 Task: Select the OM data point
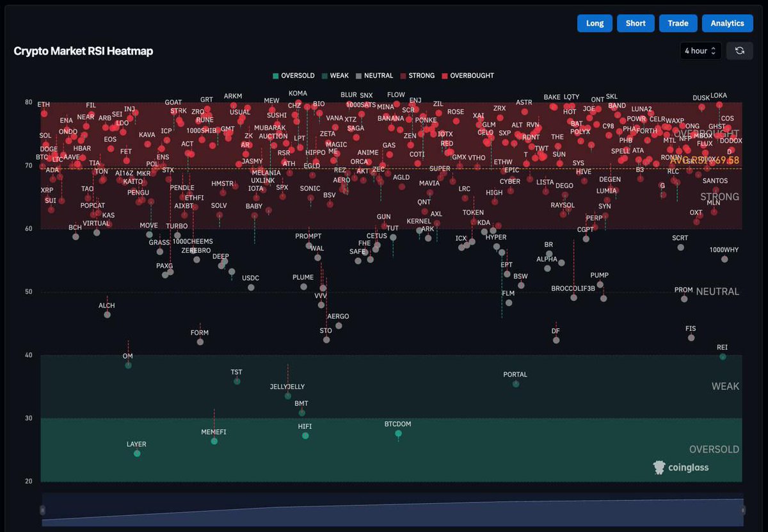tap(128, 365)
